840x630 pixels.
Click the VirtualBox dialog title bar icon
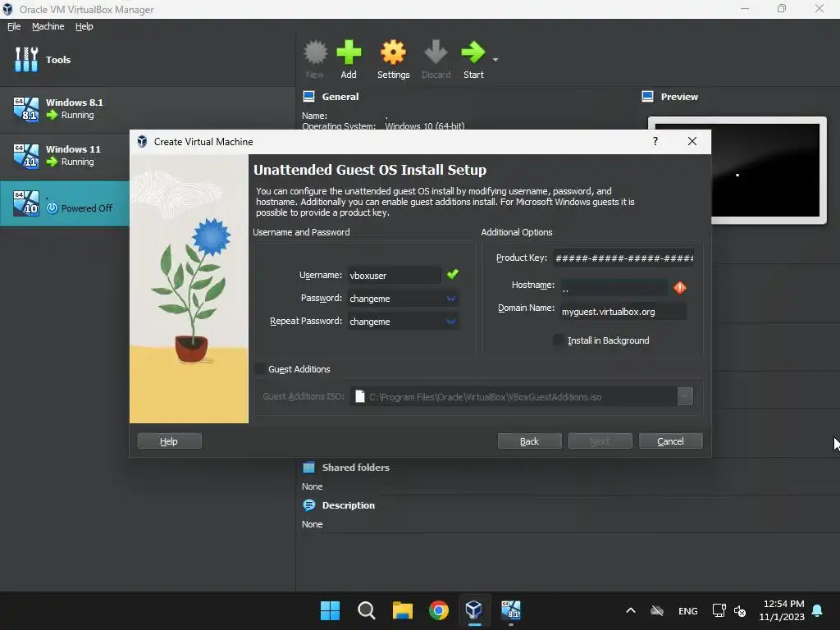tap(142, 141)
